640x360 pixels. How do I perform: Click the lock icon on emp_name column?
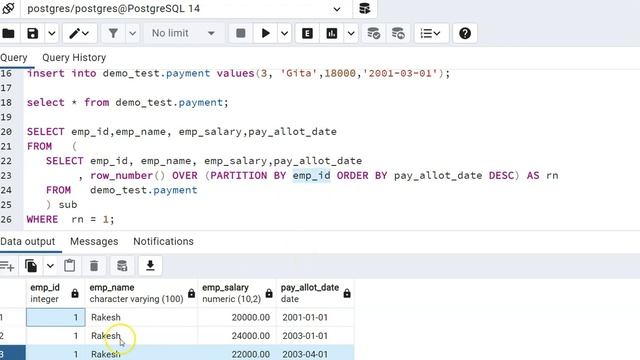tap(191, 293)
